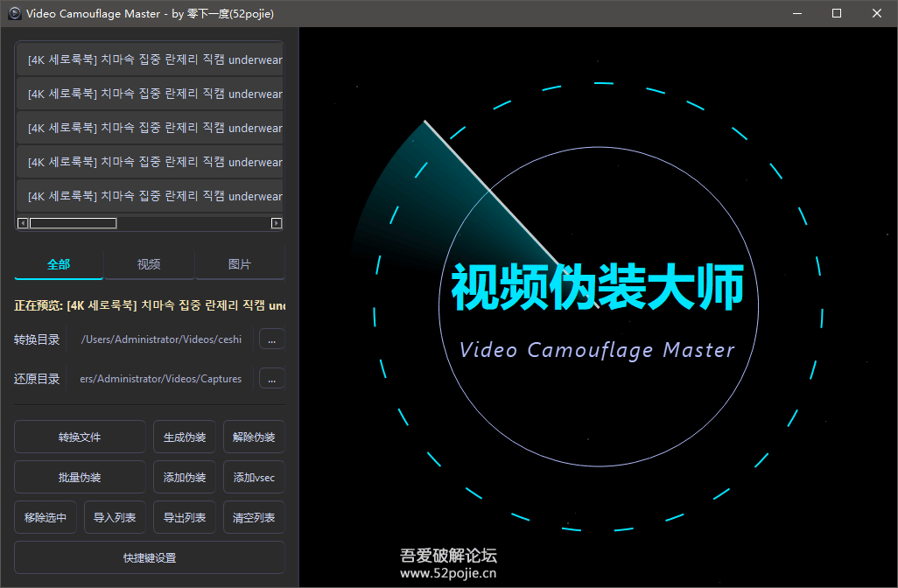This screenshot has height=588, width=898.
Task: Click 导入列表 to import list
Action: [115, 517]
